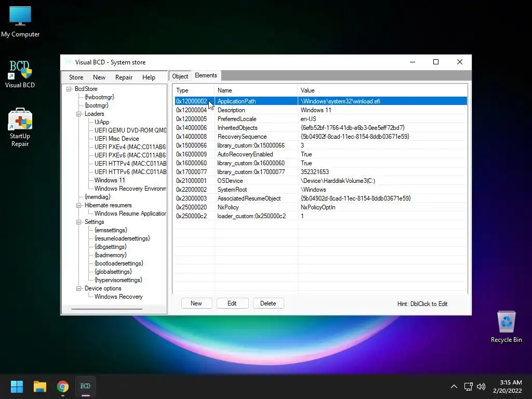
Task: Open clock showing 3:15 AM
Action: (507, 387)
